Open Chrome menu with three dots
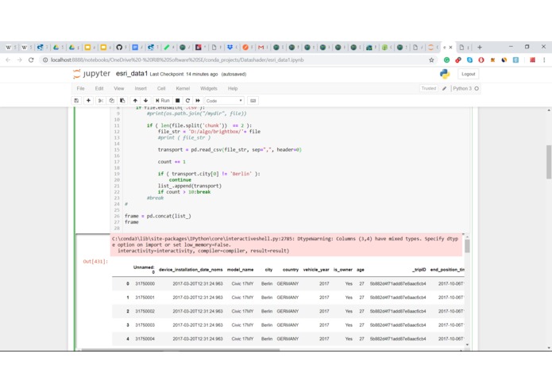 [x=544, y=60]
